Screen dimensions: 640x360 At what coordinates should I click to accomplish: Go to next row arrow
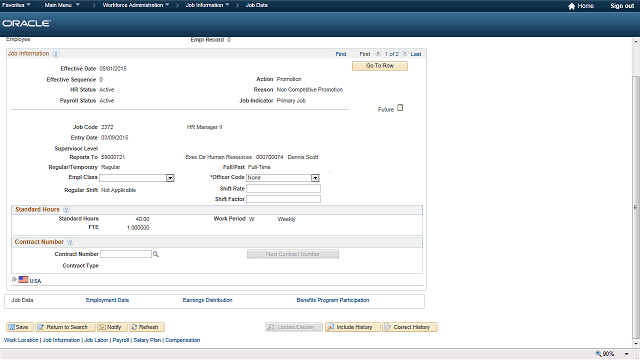pyautogui.click(x=405, y=53)
